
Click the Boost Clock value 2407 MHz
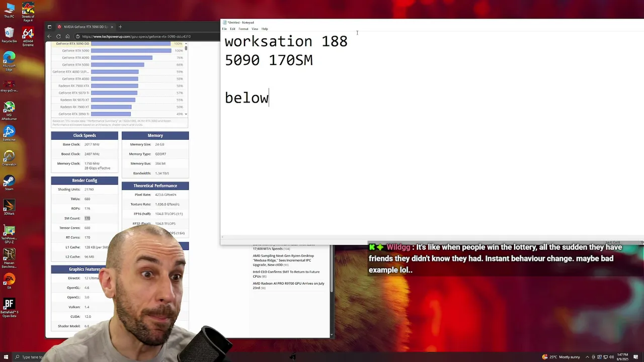coord(92,154)
